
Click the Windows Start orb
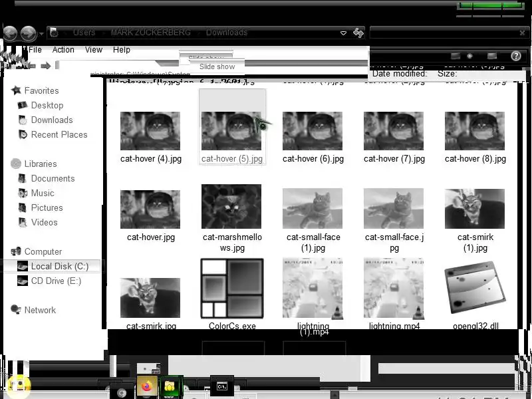coord(19,386)
